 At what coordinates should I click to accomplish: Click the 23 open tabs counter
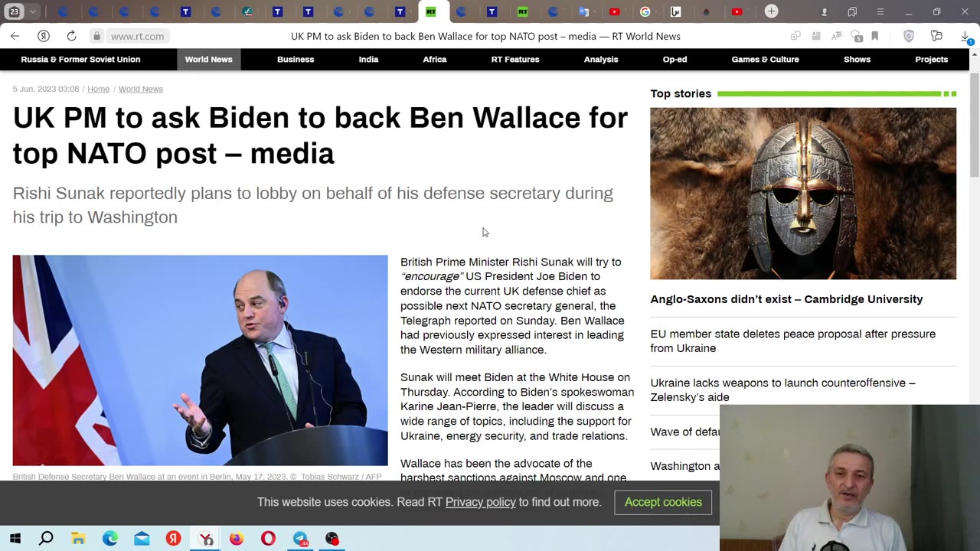pos(14,11)
